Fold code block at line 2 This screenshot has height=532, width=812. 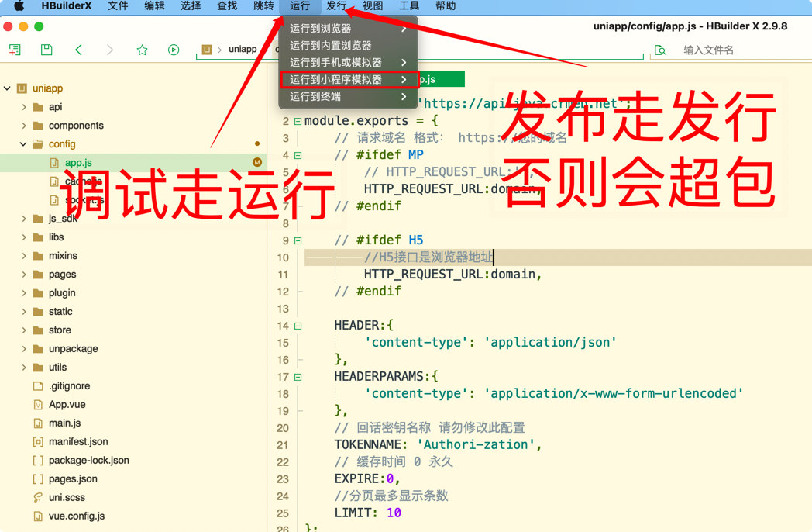[x=298, y=121]
